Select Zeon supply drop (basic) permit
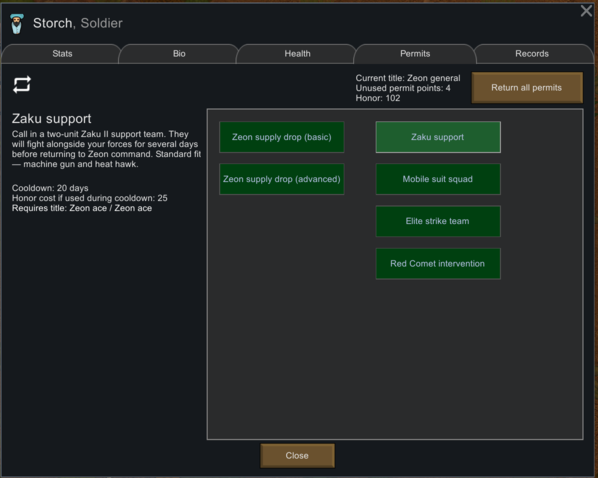Screen dimensions: 598x478 [281, 137]
